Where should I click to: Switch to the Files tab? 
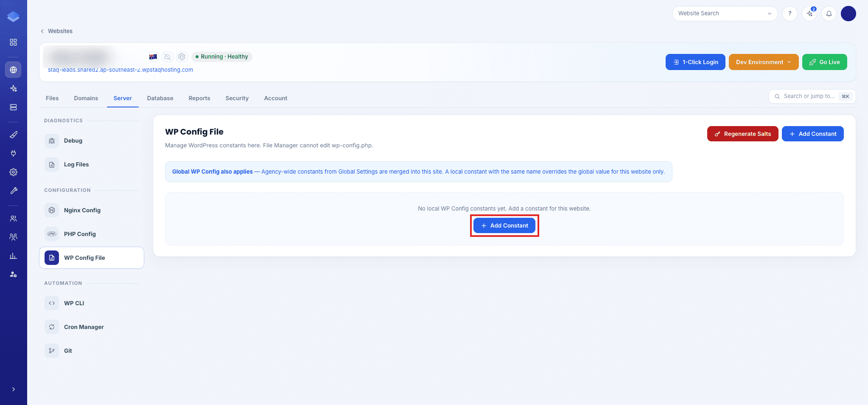pyautogui.click(x=52, y=98)
